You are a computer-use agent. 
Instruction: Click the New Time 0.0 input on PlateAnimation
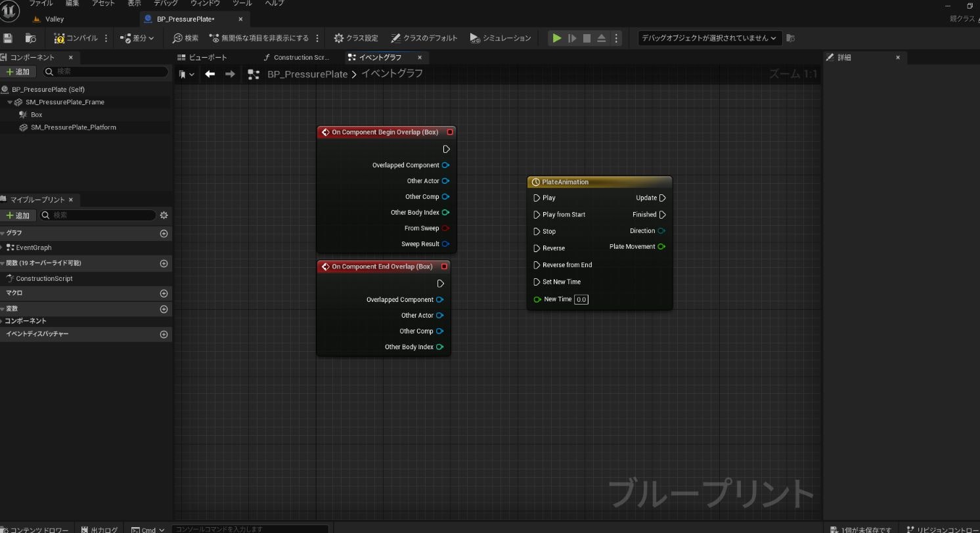tap(581, 299)
